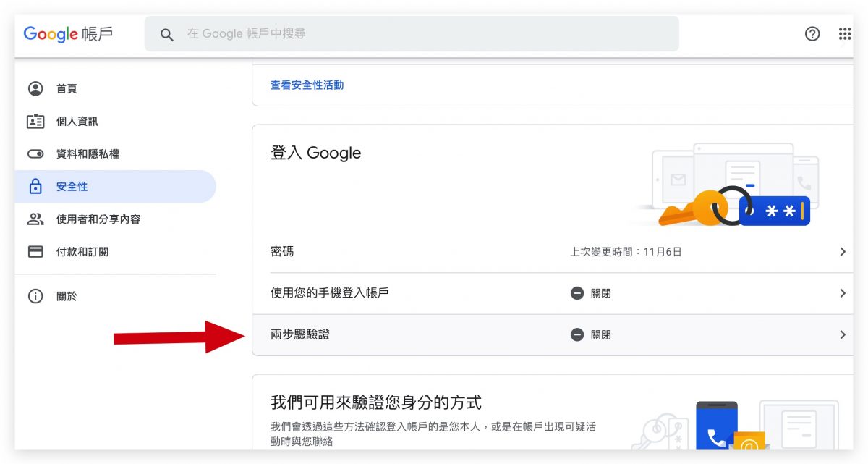This screenshot has height=464, width=868.
Task: Click the search magnifier icon
Action: coord(167,35)
